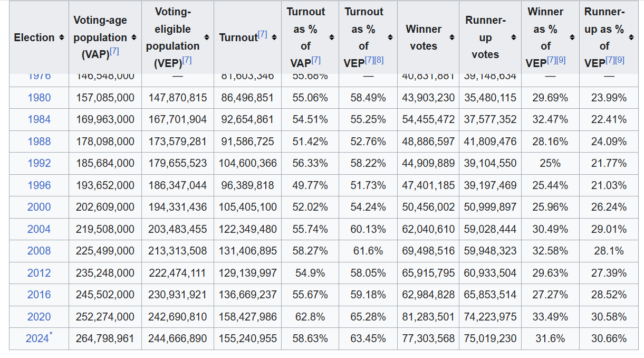644x358 pixels.
Task: Sort by Voting-age population column arrows
Action: click(x=134, y=37)
